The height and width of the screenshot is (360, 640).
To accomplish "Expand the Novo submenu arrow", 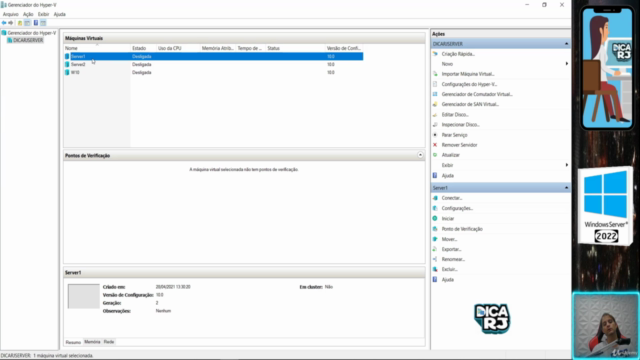I will tap(567, 64).
